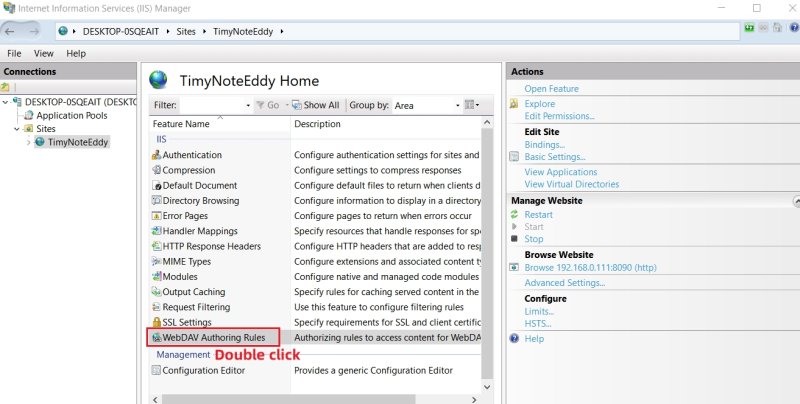Open the File menu

tap(15, 53)
